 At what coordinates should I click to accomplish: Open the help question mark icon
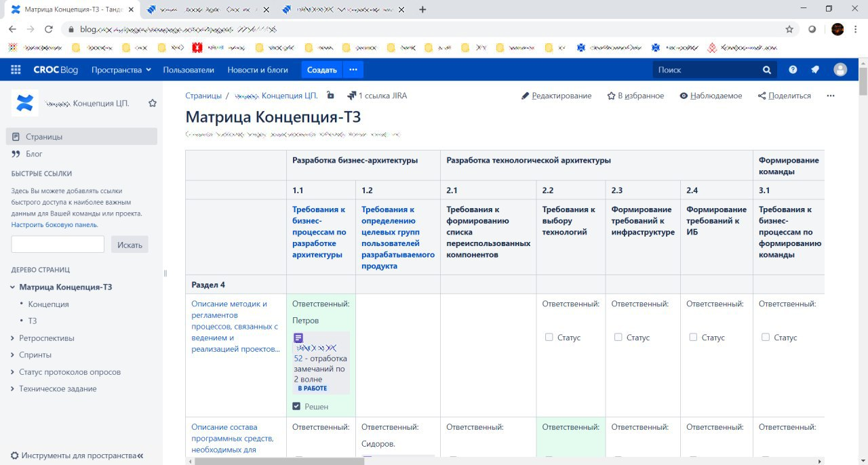click(x=793, y=70)
